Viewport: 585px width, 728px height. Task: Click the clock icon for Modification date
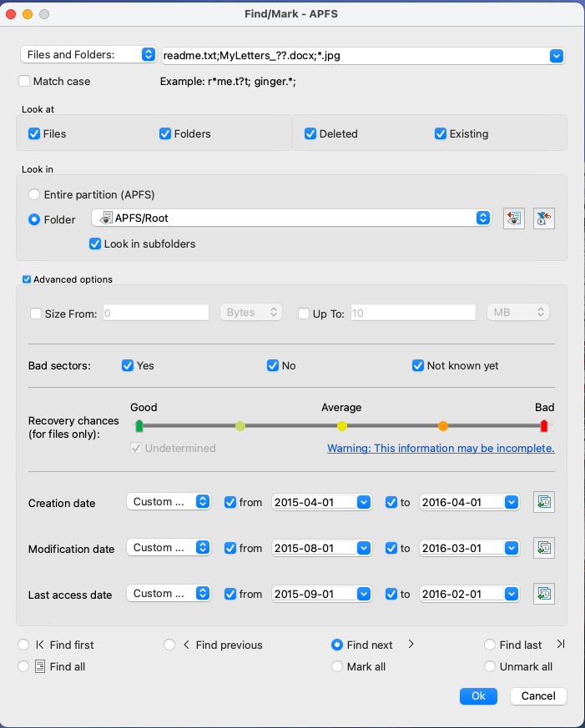coord(543,548)
